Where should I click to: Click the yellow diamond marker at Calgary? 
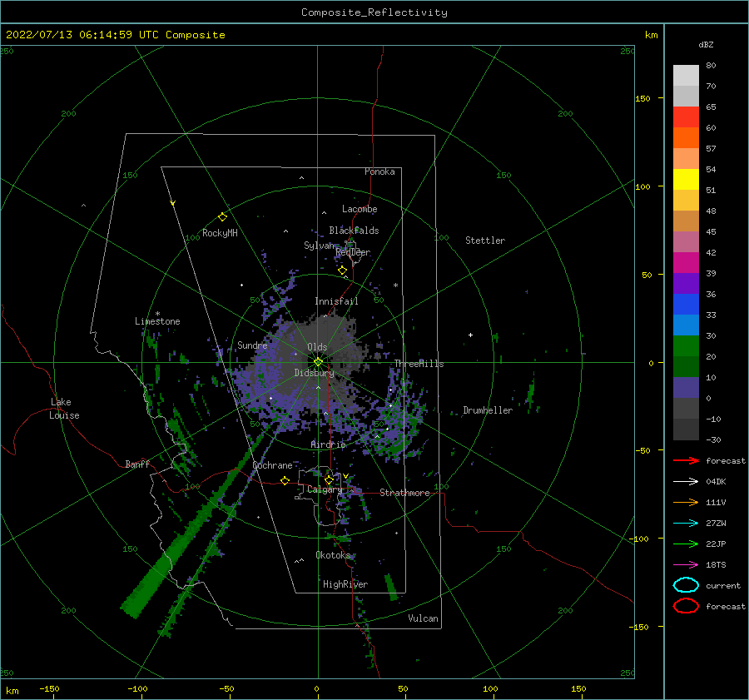tap(329, 479)
